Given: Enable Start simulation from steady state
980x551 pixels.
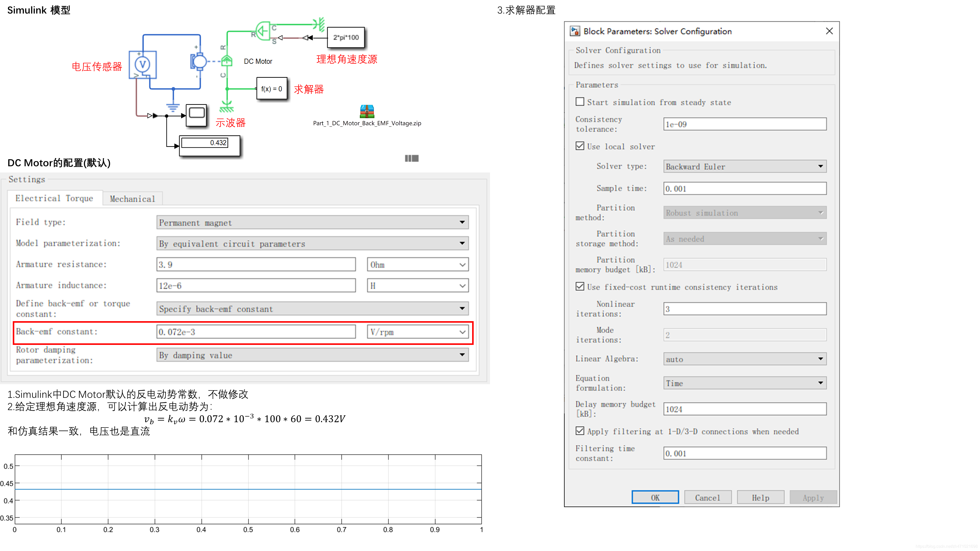Looking at the screenshot, I should coord(580,102).
